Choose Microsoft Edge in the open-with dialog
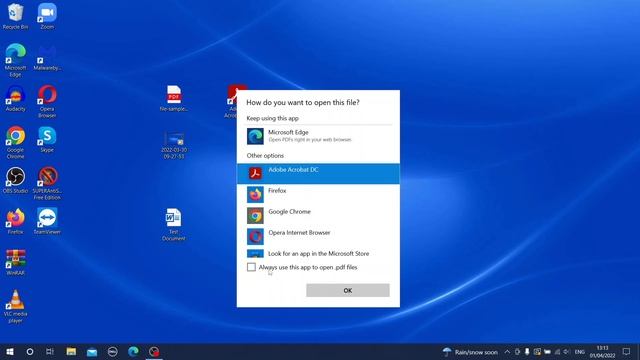 point(318,136)
